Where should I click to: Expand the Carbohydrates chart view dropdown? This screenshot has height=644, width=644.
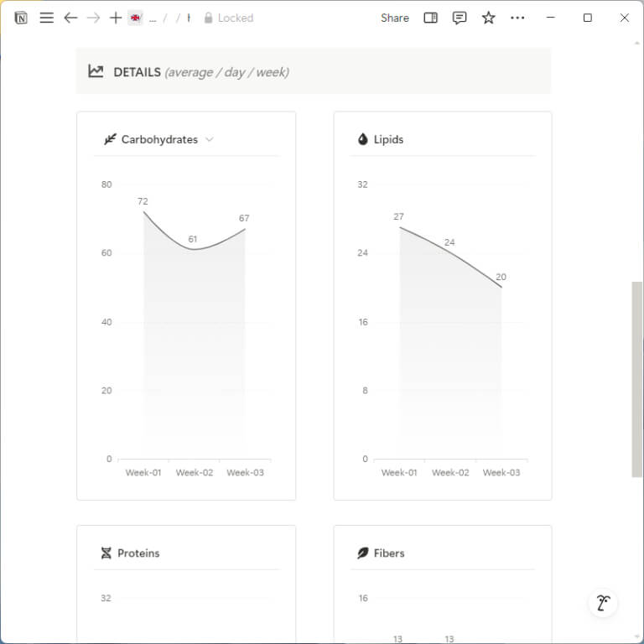tap(210, 139)
